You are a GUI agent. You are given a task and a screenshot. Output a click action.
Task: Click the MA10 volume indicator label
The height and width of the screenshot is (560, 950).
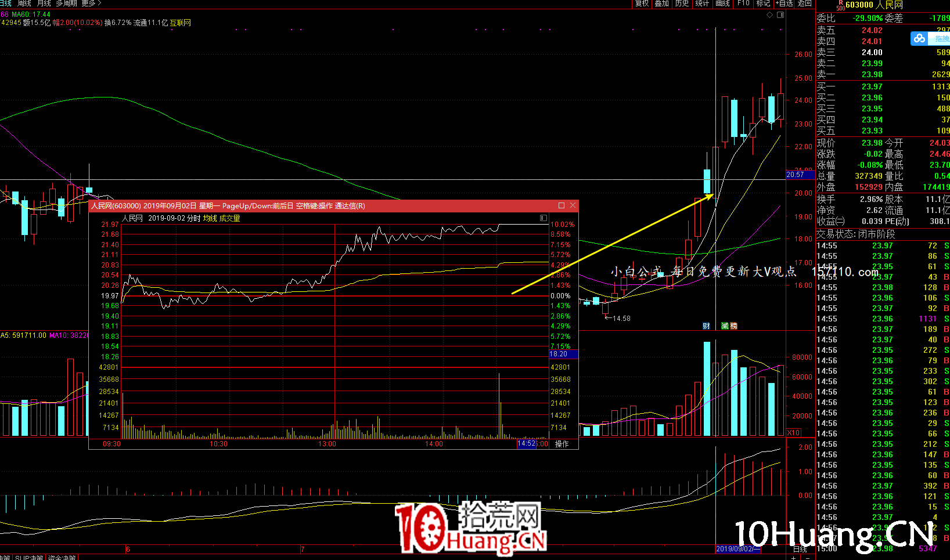click(69, 335)
